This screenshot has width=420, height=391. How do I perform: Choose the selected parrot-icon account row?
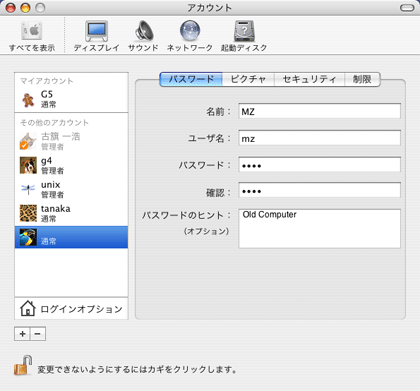(71, 237)
